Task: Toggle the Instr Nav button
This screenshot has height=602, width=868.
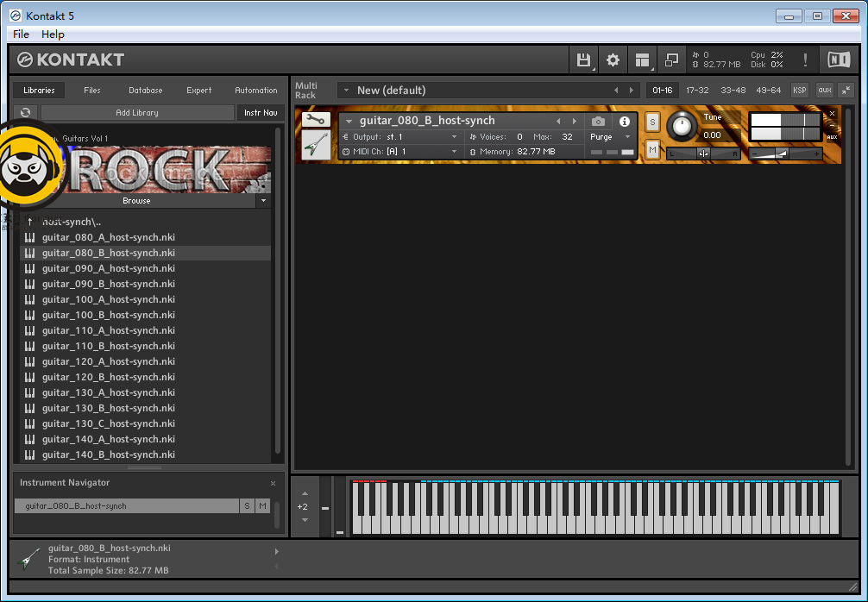Action: point(261,112)
